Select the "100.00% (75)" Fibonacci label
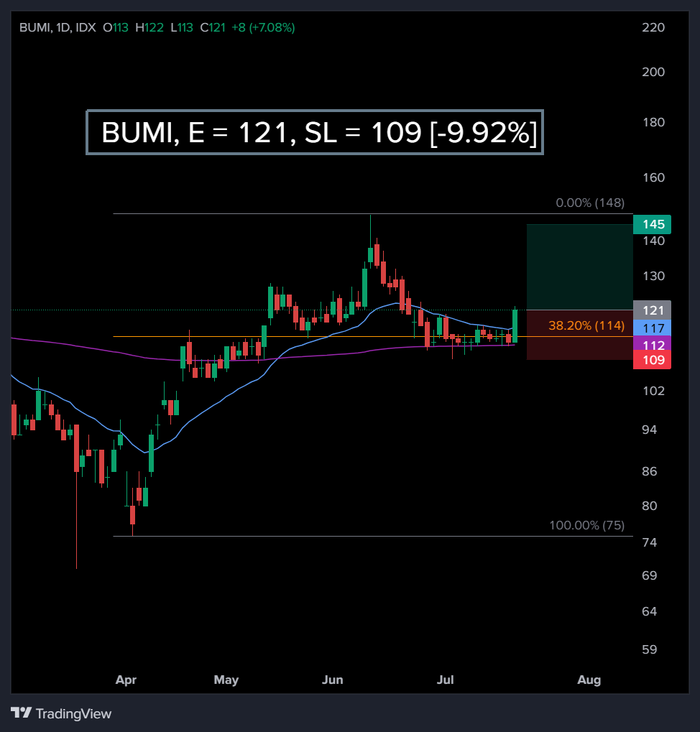The width and height of the screenshot is (700, 732). click(587, 525)
